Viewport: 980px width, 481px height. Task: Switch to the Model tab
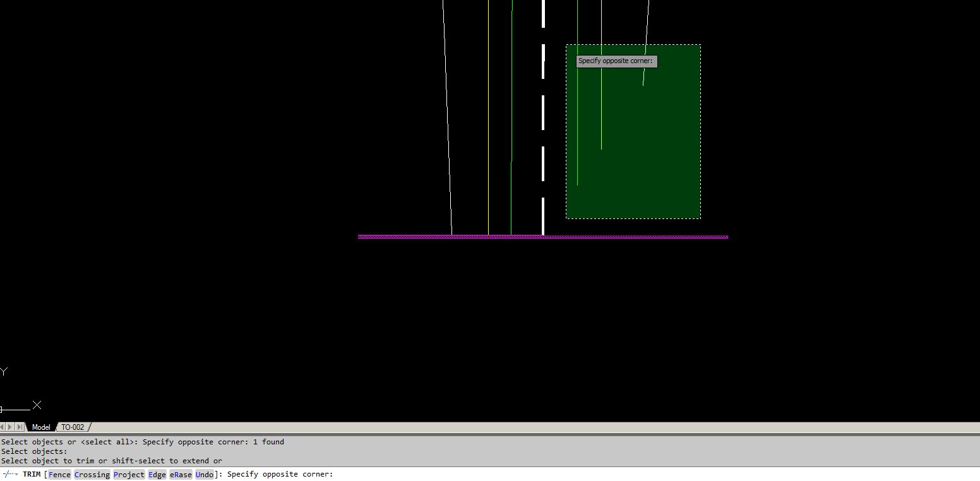41,427
